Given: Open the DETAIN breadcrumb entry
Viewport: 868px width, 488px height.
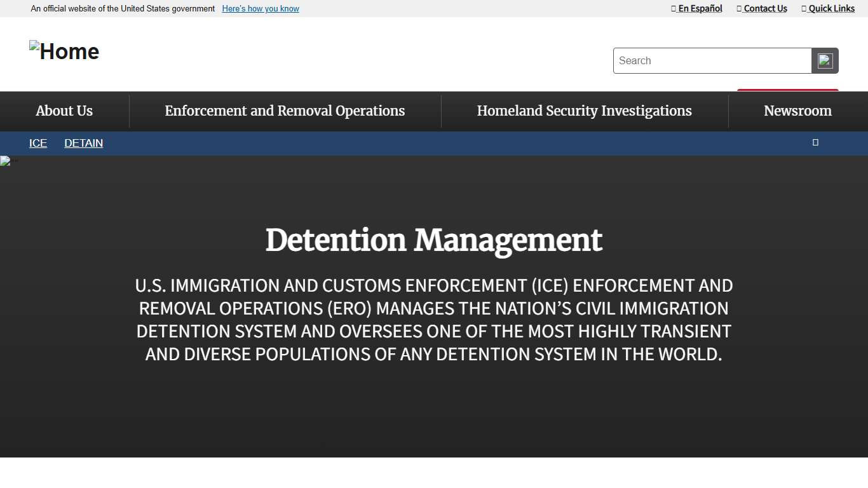Looking at the screenshot, I should 83,143.
